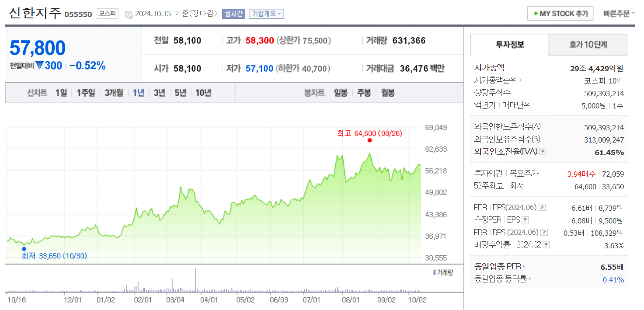Click the 108,329원 BPS value
The width and height of the screenshot is (644, 310).
(x=606, y=233)
